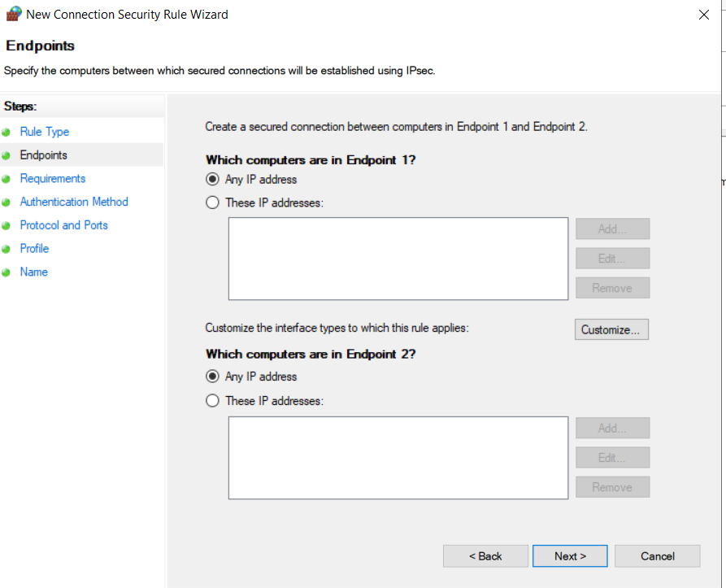726x588 pixels.
Task: Go to the Rule Type step
Action: 45,132
